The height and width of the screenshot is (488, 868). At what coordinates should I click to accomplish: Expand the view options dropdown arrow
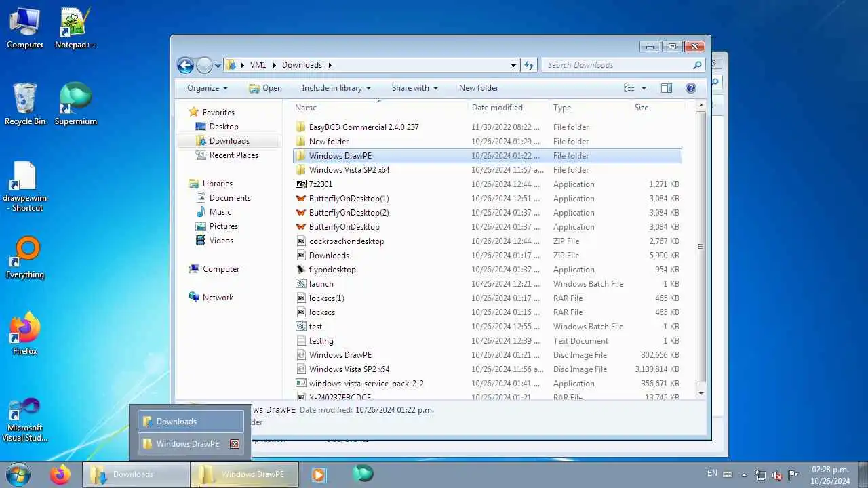644,88
